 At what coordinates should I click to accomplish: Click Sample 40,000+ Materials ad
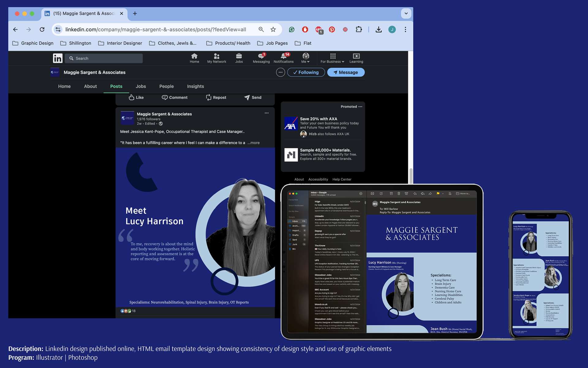point(323,155)
